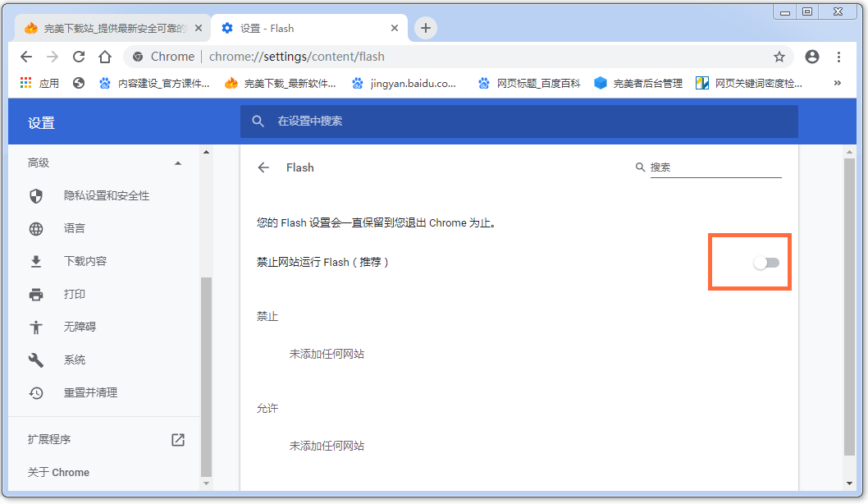Maximize the Chrome window
Image resolution: width=868 pixels, height=504 pixels.
click(807, 11)
